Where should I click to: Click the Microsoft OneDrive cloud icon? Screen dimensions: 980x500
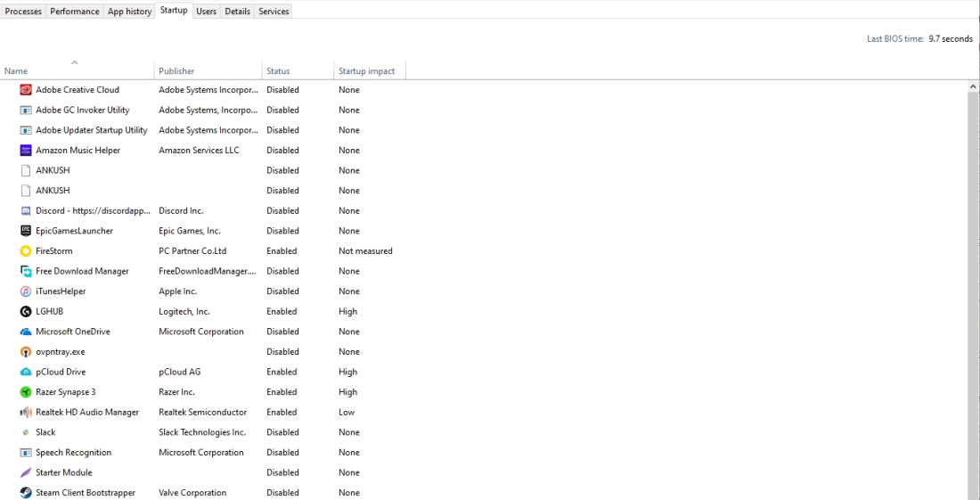click(26, 332)
